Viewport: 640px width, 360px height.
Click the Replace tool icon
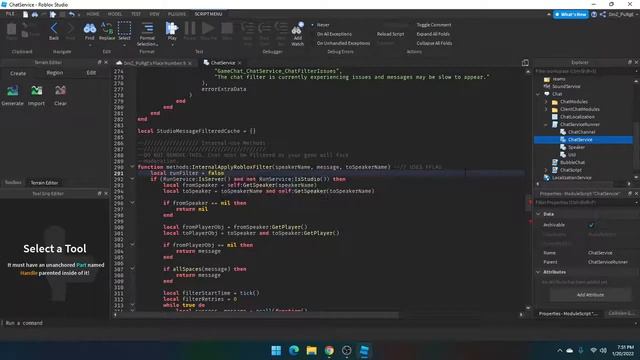pyautogui.click(x=107, y=28)
